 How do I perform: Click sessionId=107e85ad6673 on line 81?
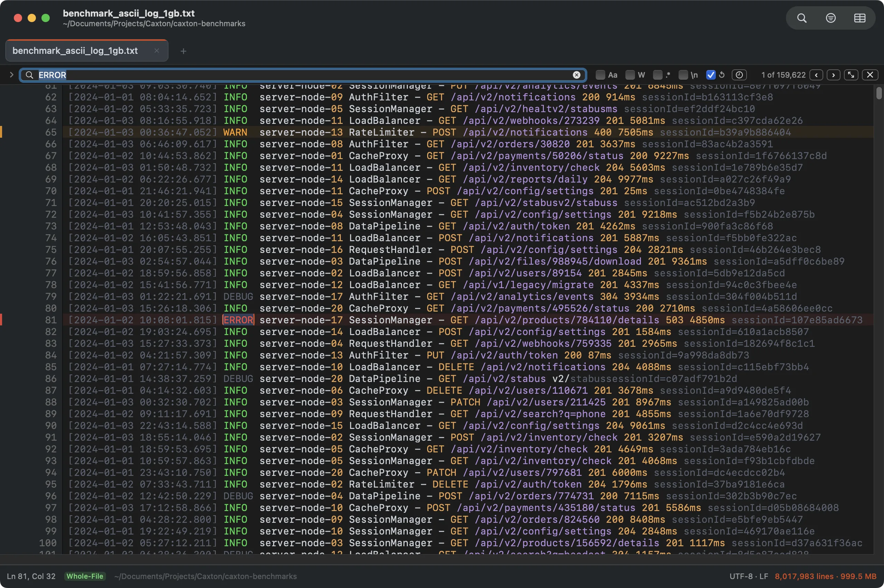797,320
